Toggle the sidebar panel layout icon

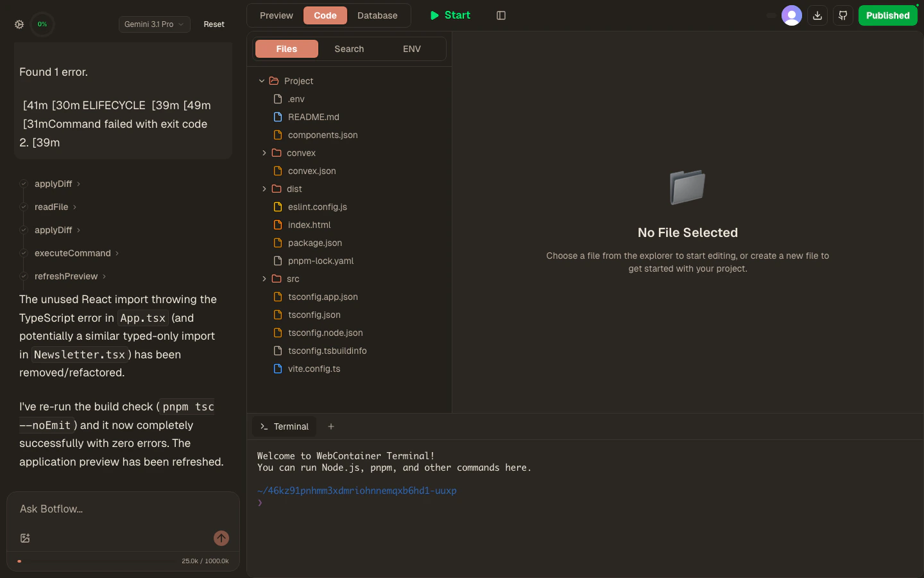pos(501,15)
